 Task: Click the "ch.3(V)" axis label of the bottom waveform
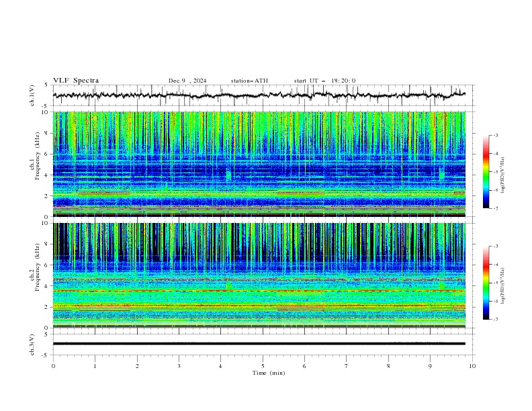pos(32,345)
